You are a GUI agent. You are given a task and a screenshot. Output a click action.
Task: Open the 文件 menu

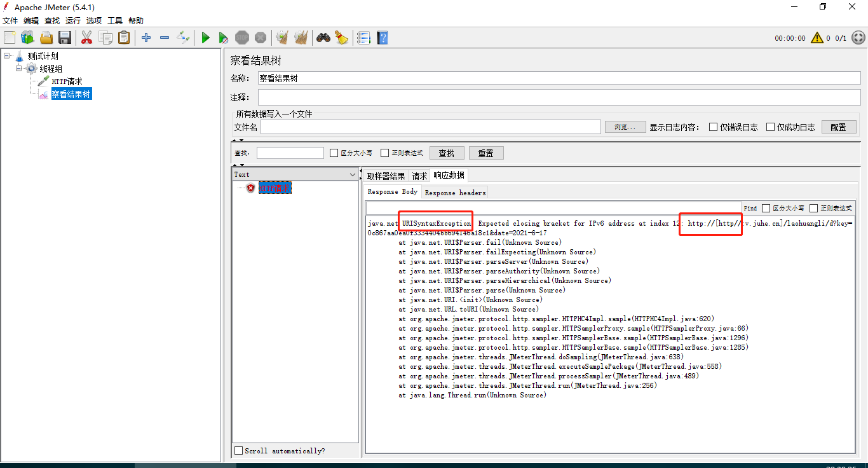click(10, 21)
